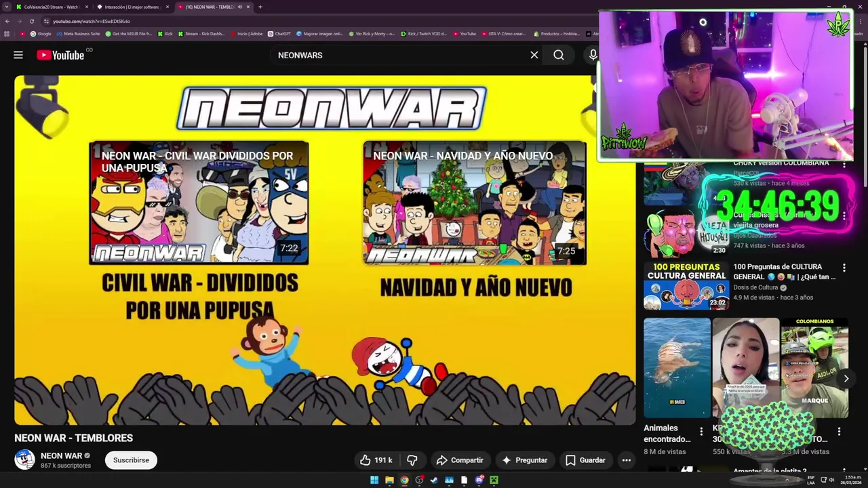Dislike the video with thumbs down
Screen dimensions: 868x488
(412, 460)
